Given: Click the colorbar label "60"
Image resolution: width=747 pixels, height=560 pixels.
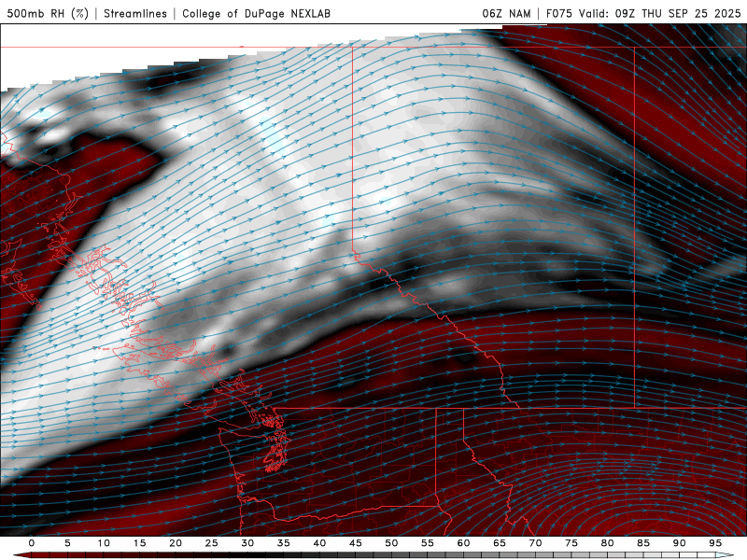Looking at the screenshot, I should (x=463, y=543).
